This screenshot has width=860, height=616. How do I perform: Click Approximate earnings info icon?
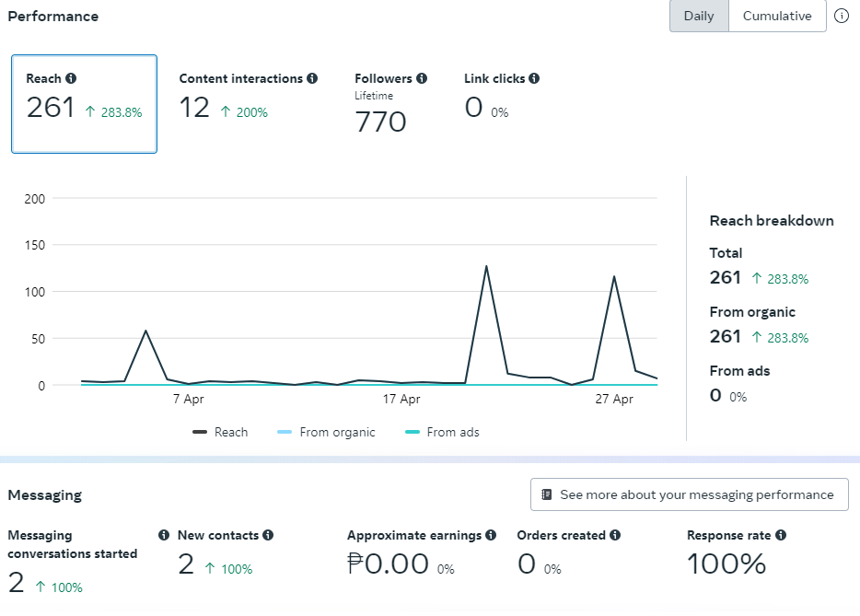click(x=491, y=535)
